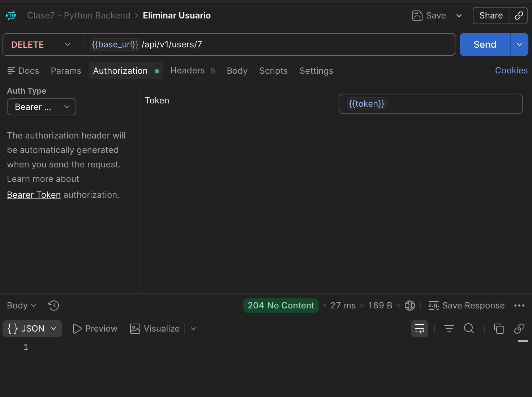Click Clase7 - Python Backend breadcrumb
The image size is (532, 397).
tap(79, 16)
